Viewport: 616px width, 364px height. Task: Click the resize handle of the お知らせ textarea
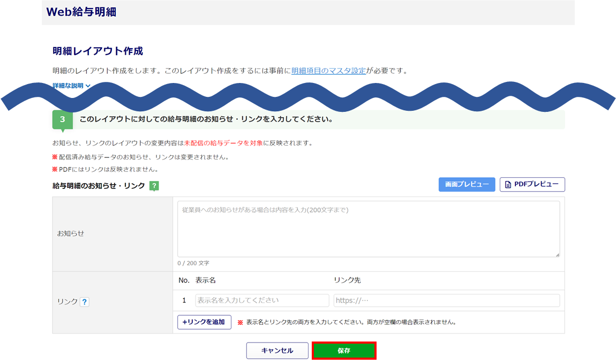[x=557, y=255]
